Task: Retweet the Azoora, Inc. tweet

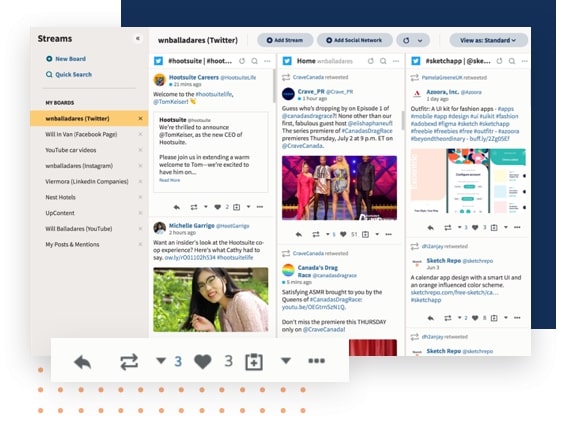Action: tap(448, 227)
